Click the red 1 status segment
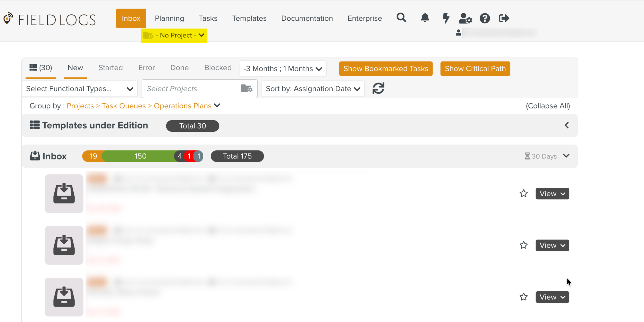 pyautogui.click(x=189, y=156)
